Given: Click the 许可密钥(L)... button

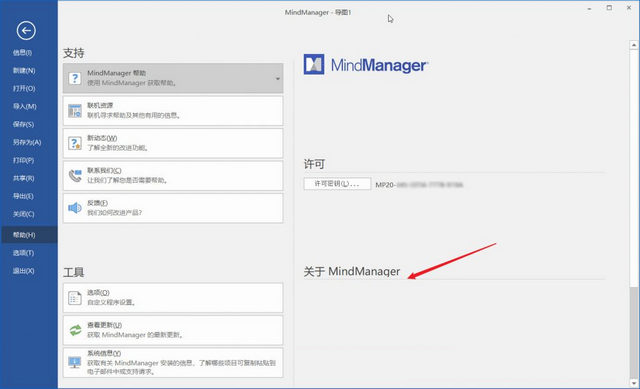Looking at the screenshot, I should 337,184.
